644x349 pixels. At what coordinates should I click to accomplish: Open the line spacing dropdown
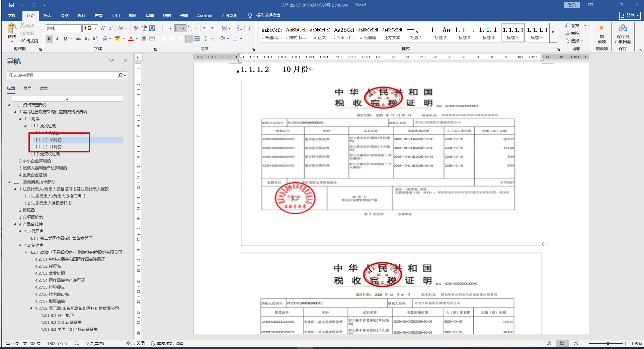pos(209,38)
